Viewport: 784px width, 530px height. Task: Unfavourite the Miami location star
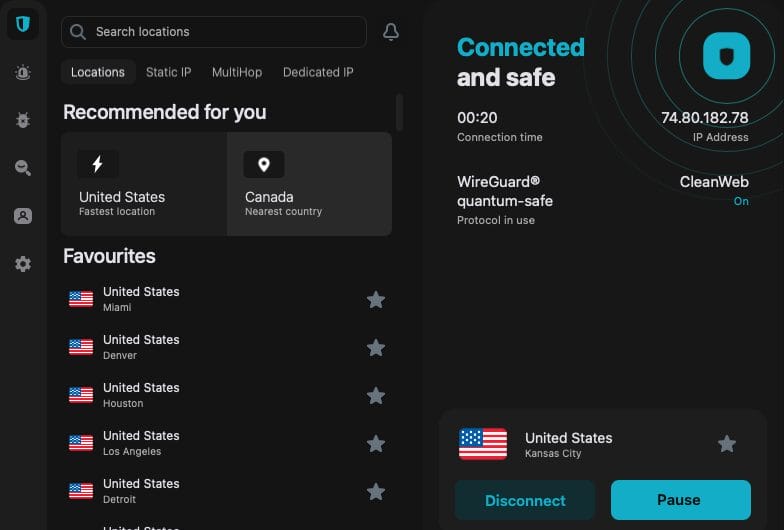coord(376,300)
